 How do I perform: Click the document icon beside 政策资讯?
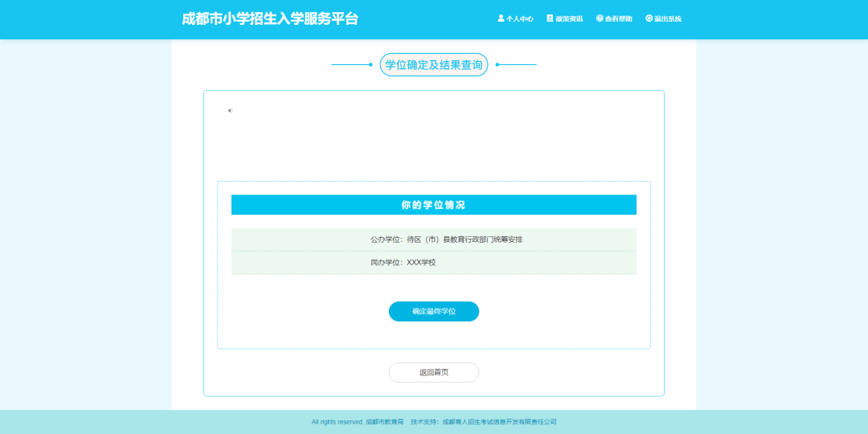point(551,18)
